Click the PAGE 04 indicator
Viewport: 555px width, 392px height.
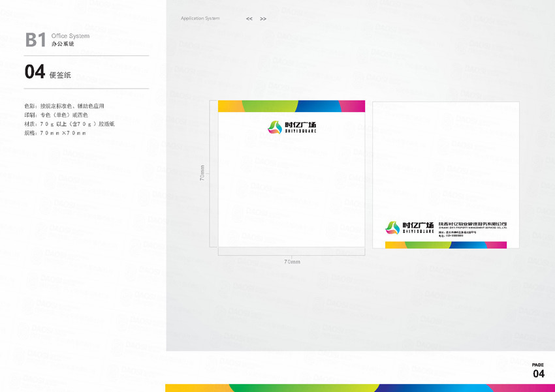click(538, 370)
